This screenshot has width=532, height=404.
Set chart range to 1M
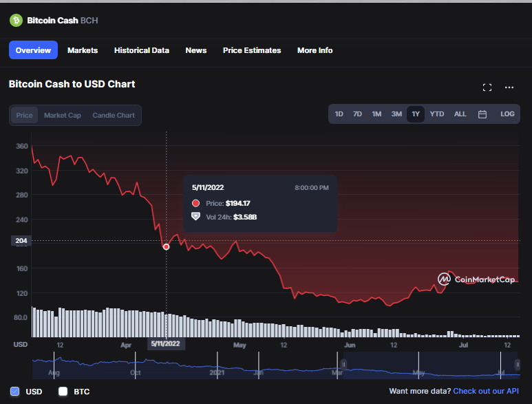point(376,114)
